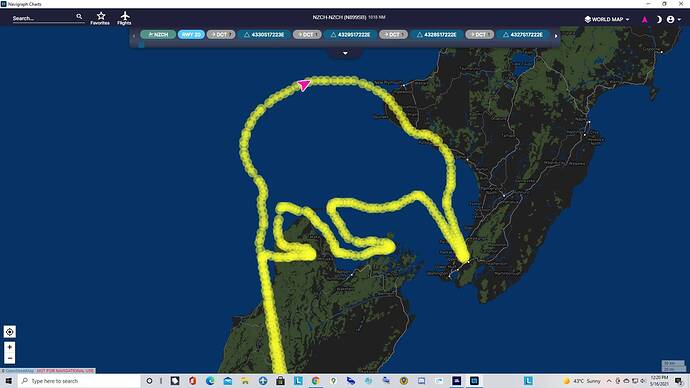690x388 pixels.
Task: Open the user account menu
Action: [x=674, y=19]
